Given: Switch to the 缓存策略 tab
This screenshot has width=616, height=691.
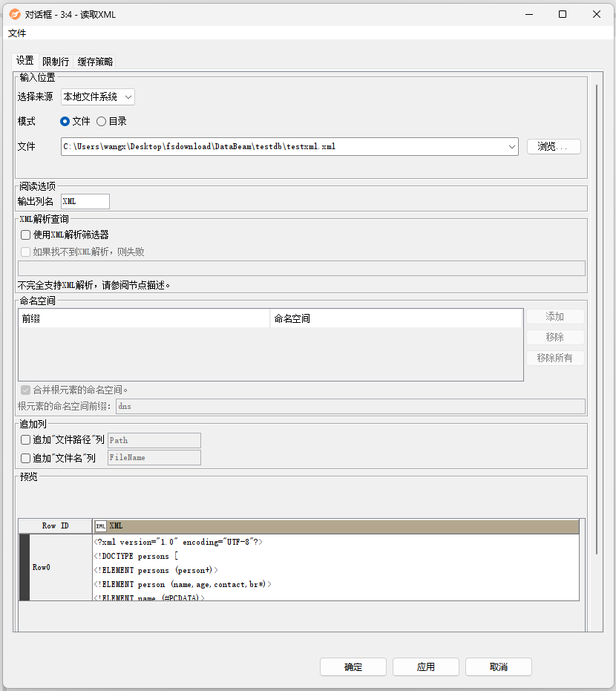Looking at the screenshot, I should [x=95, y=62].
